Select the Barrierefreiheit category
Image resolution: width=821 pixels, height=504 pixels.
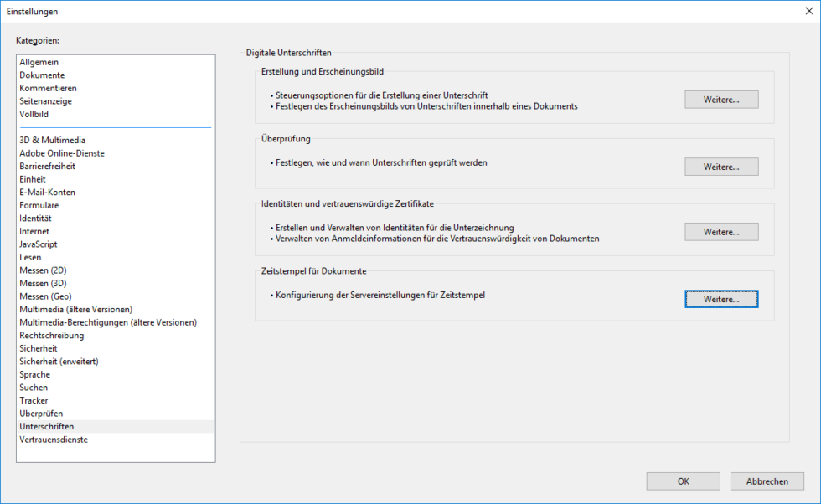coord(49,166)
